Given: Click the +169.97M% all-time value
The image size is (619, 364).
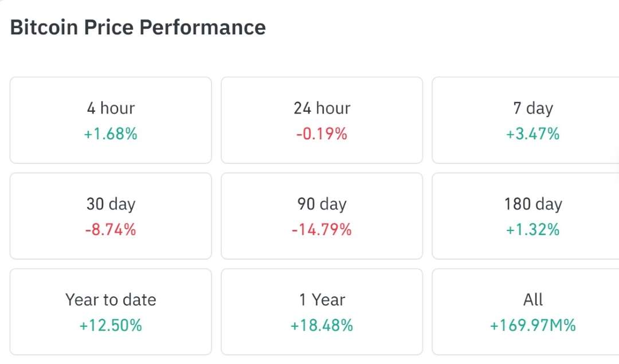Looking at the screenshot, I should (x=533, y=326).
